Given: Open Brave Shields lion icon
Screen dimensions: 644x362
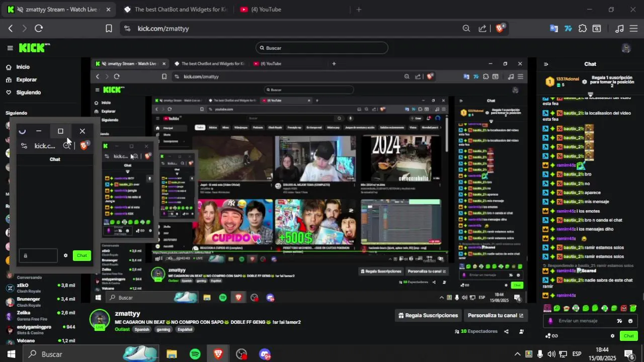Looking at the screenshot, I should (x=500, y=28).
